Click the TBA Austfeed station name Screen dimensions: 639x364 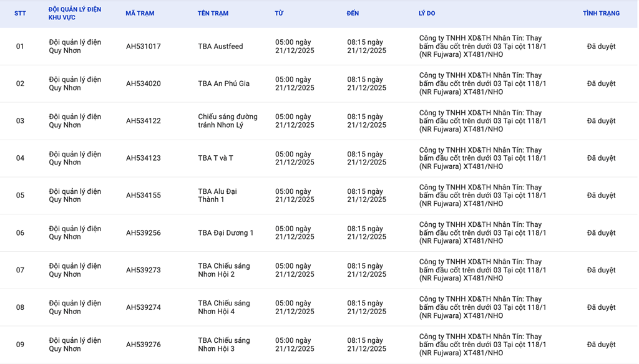[x=220, y=46]
